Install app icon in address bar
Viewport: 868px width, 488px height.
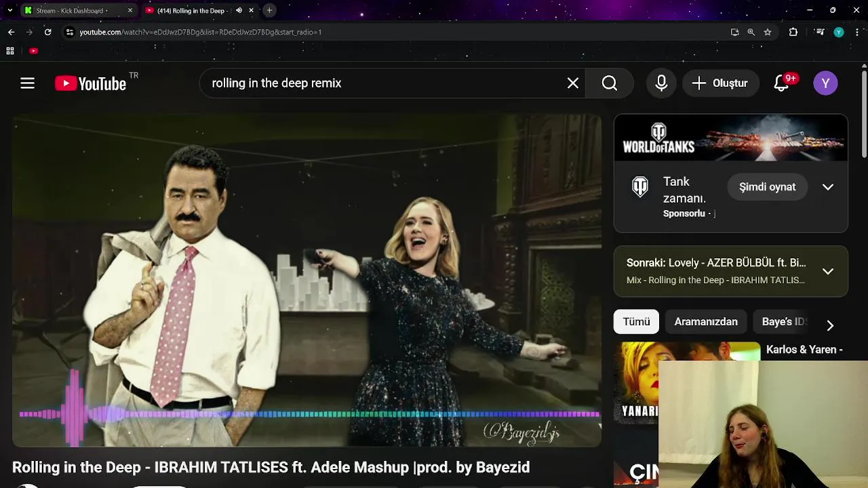[734, 32]
